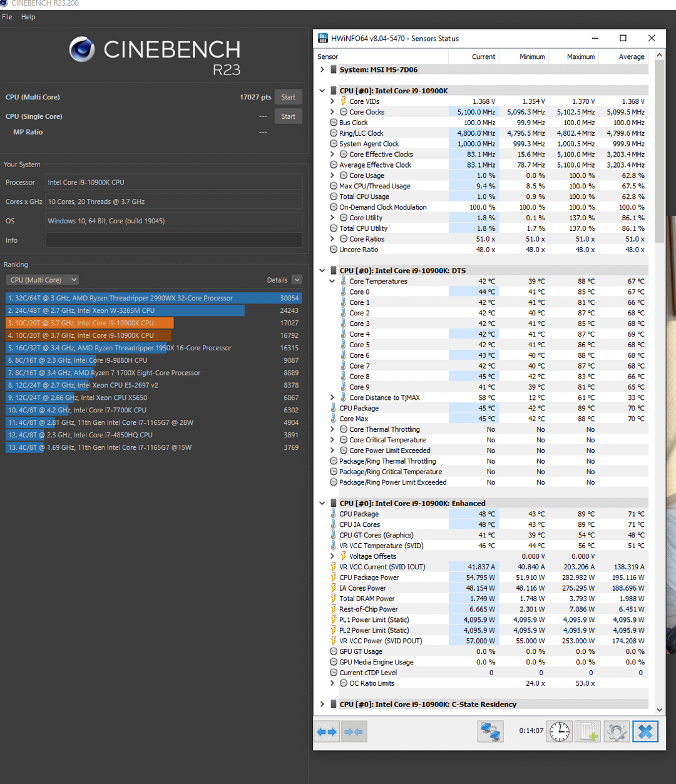Viewport: 676px width, 784px height.
Task: Click the scrollbar up arrow in HWiNFO
Action: click(x=659, y=55)
